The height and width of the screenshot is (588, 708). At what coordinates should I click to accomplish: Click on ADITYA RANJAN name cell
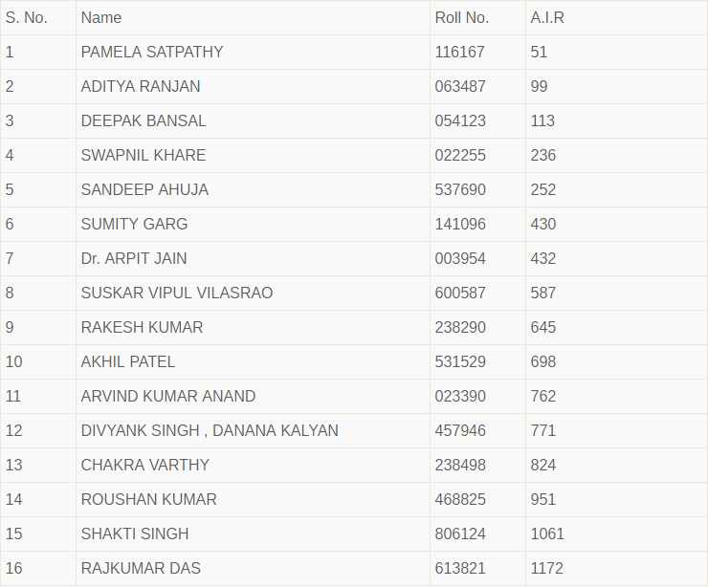click(x=141, y=86)
